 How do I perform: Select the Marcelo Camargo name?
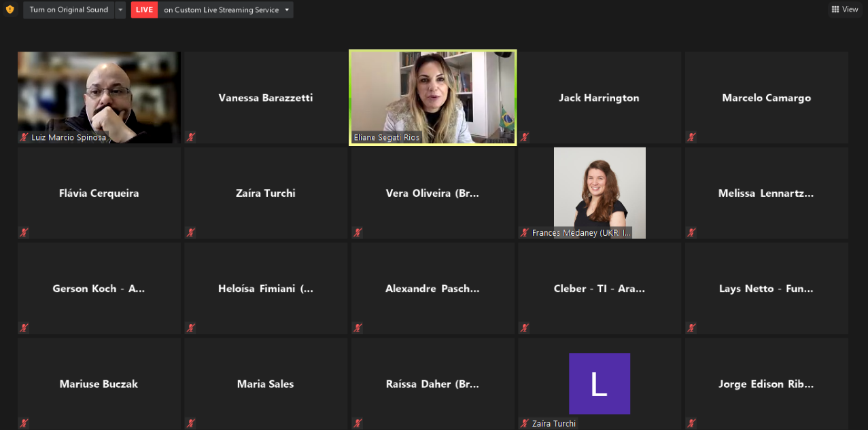click(766, 98)
